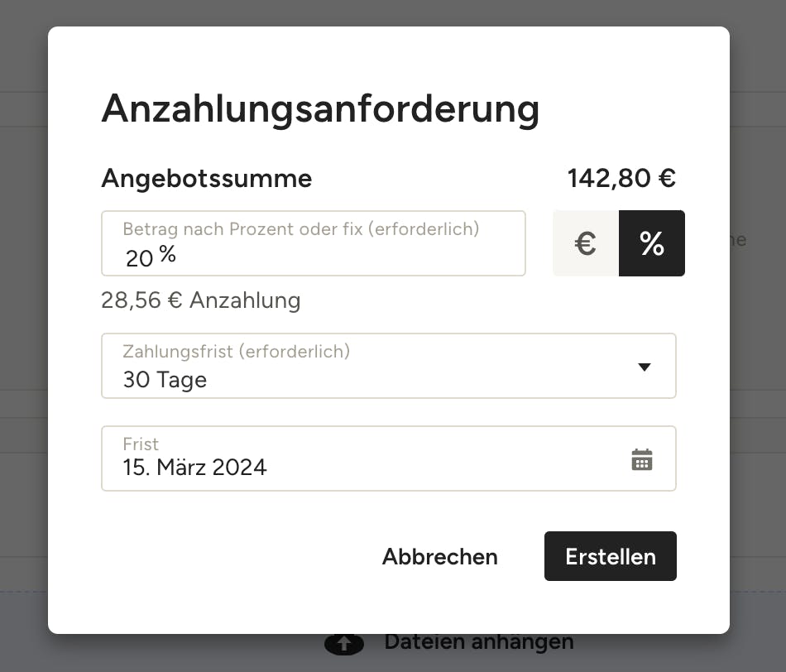
Task: Focus the Betrag nach Prozent input field
Action: [x=314, y=243]
